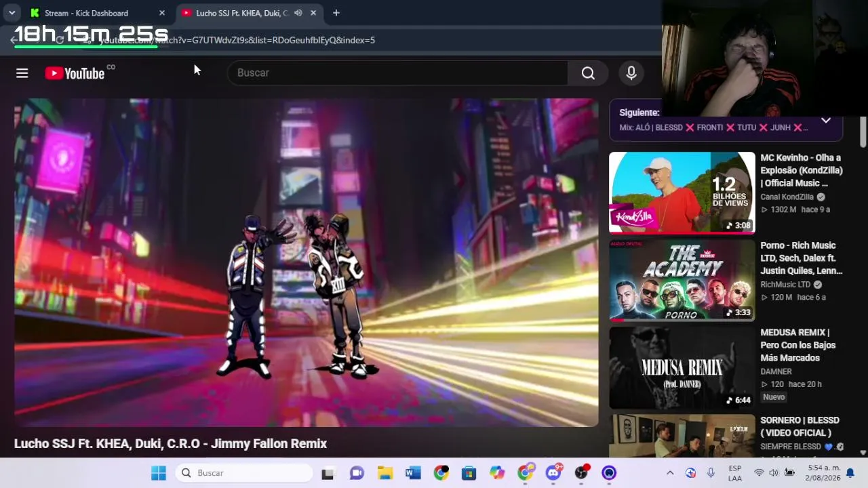Viewport: 868px width, 488px height.
Task: Open Task View on the taskbar
Action: 328,473
